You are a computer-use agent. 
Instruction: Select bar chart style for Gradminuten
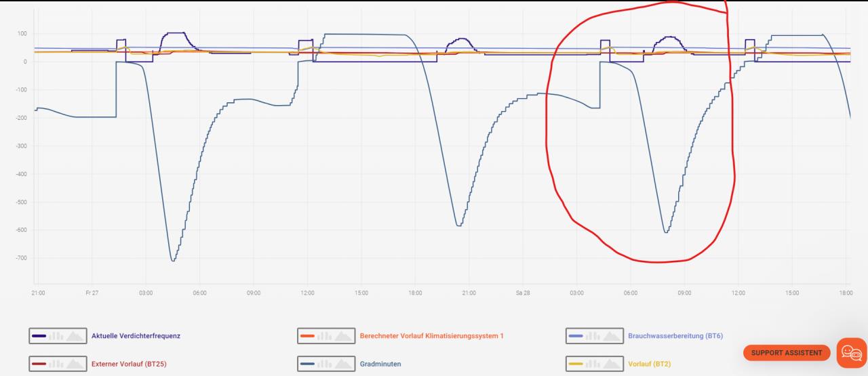[x=325, y=364]
